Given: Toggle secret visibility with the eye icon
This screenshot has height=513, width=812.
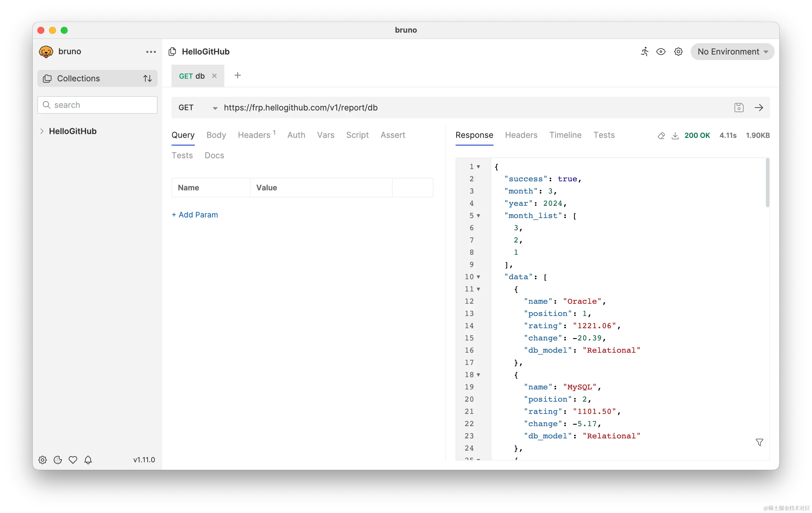Looking at the screenshot, I should pyautogui.click(x=661, y=52).
